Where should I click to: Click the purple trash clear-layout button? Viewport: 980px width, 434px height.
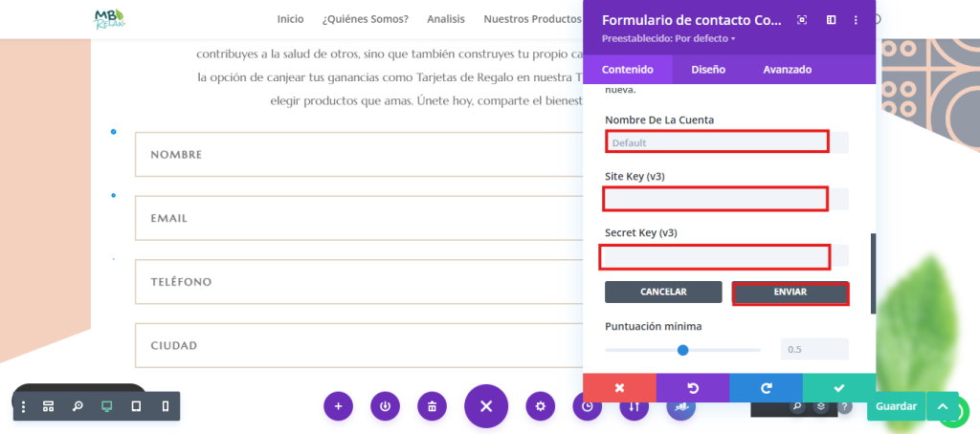click(432, 406)
